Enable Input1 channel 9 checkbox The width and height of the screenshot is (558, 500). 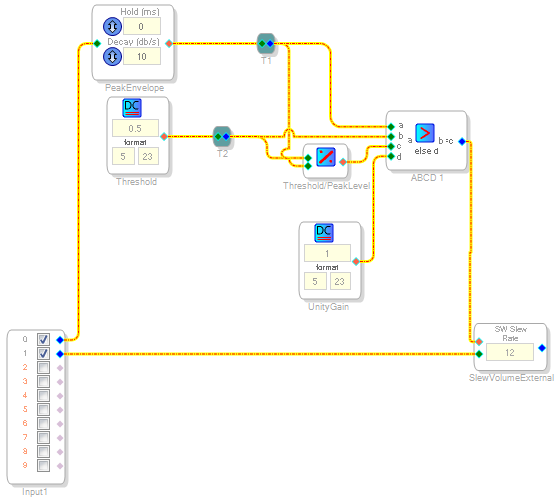pos(43,465)
